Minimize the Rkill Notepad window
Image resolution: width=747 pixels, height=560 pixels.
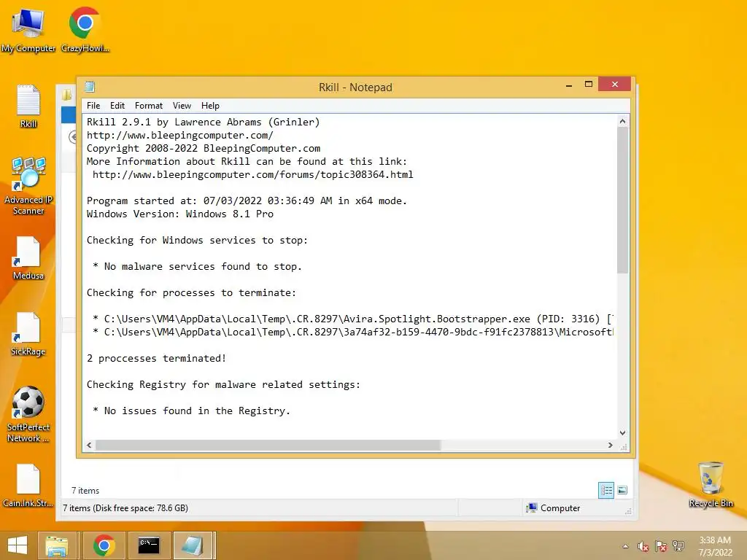(x=569, y=85)
